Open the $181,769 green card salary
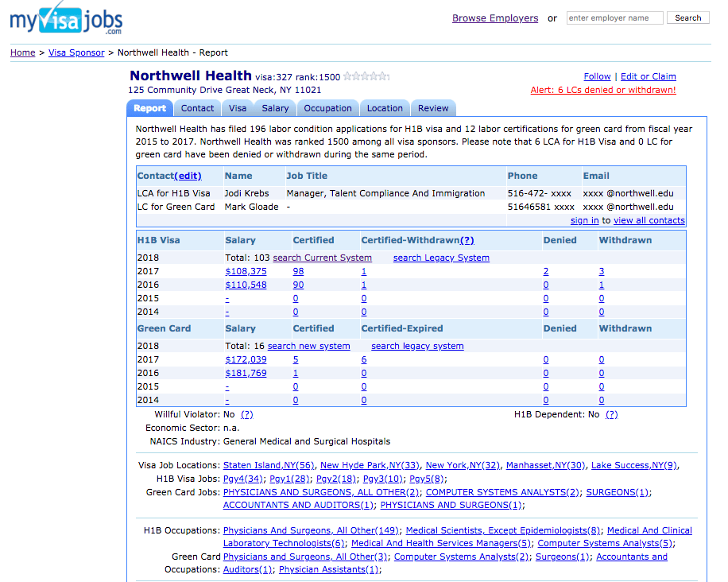 click(246, 373)
